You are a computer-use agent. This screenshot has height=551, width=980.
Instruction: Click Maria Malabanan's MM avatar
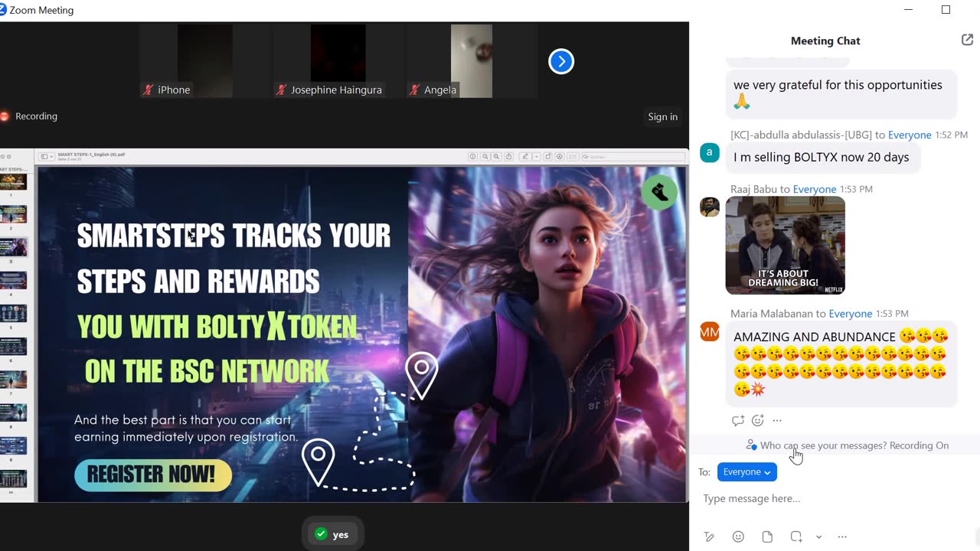click(710, 332)
